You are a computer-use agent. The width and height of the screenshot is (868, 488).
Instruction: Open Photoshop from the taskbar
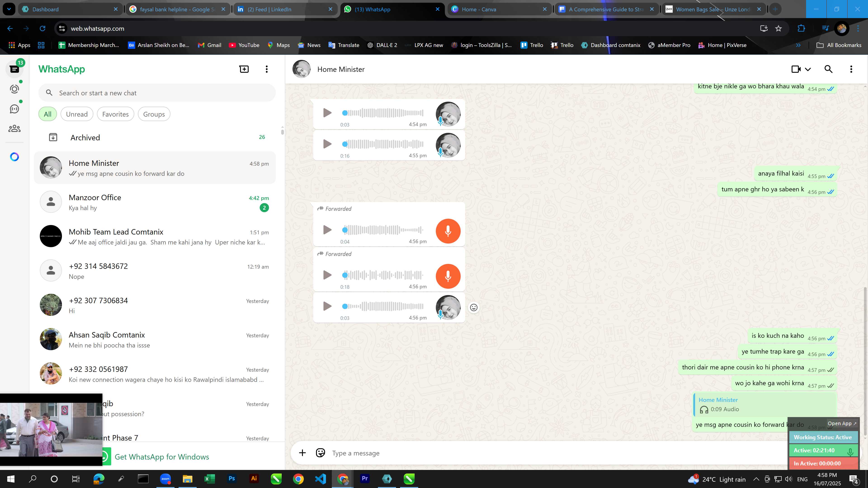click(x=231, y=479)
